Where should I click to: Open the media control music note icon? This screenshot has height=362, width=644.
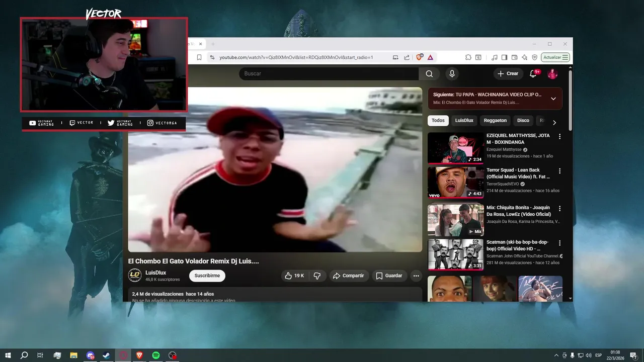coord(495,57)
